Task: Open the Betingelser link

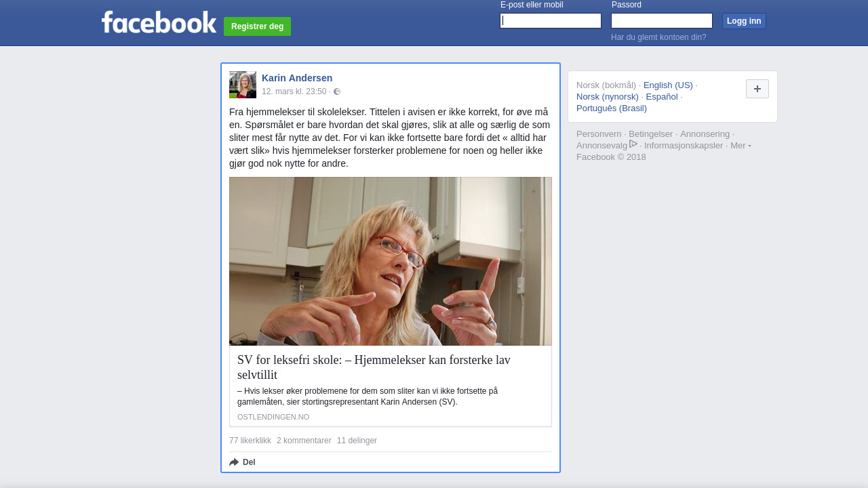Action: pyautogui.click(x=651, y=134)
